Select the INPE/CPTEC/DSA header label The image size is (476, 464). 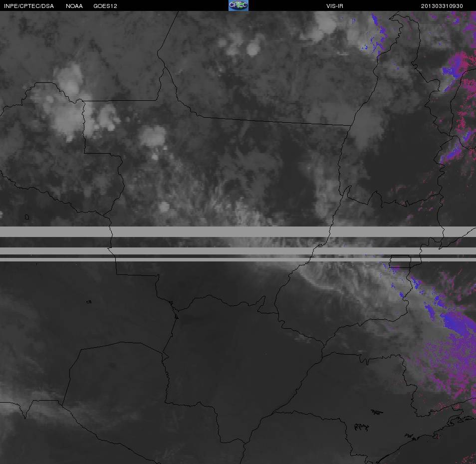tap(29, 6)
